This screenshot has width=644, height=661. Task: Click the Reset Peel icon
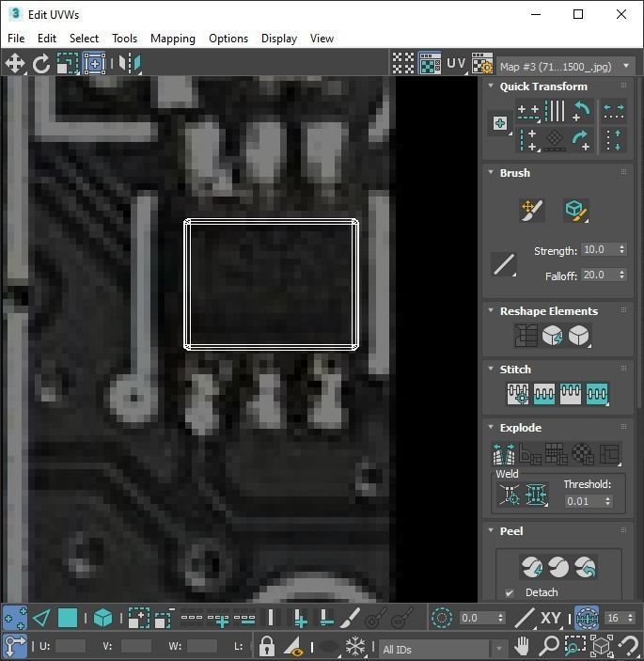click(585, 567)
